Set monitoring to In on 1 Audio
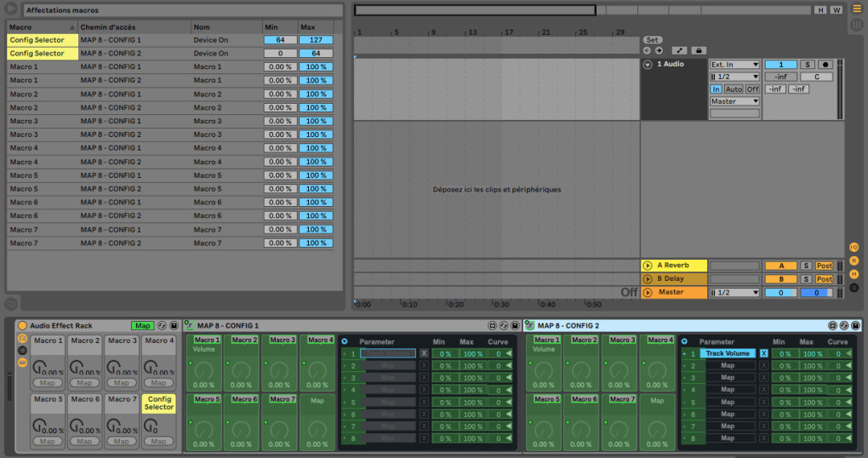Image resolution: width=868 pixels, height=458 pixels. (716, 89)
